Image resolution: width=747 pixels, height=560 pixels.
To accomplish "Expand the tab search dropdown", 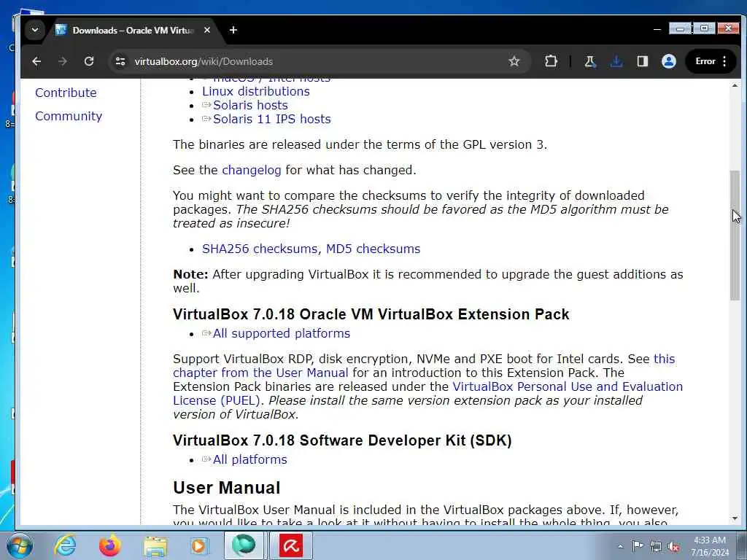I will click(35, 30).
